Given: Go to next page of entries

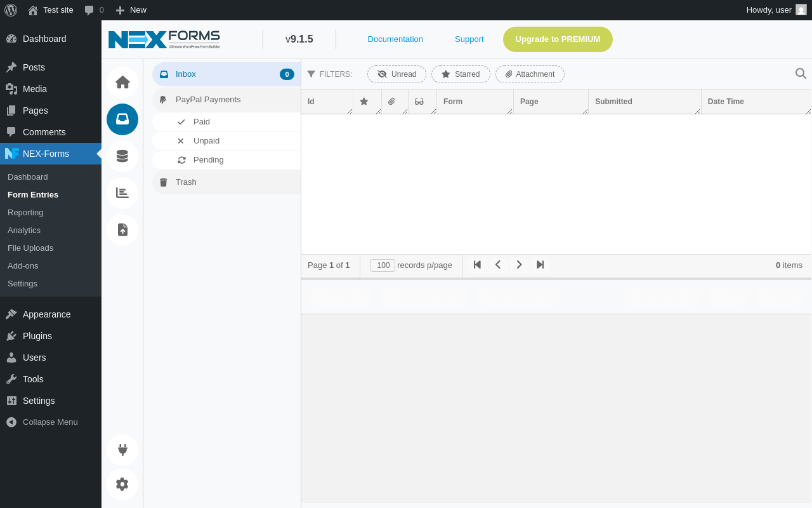Looking at the screenshot, I should click(x=519, y=265).
